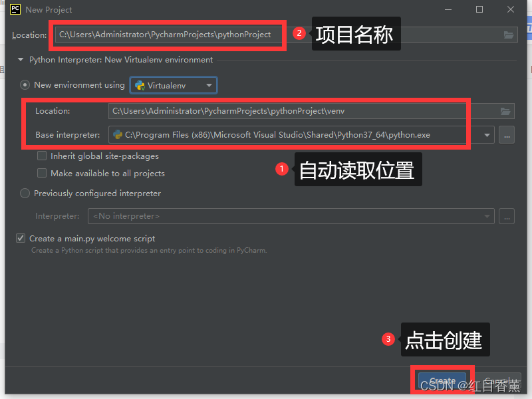Screen dimensions: 532x399
Task: Collapse Python Interpreter section triangle
Action: [x=21, y=60]
